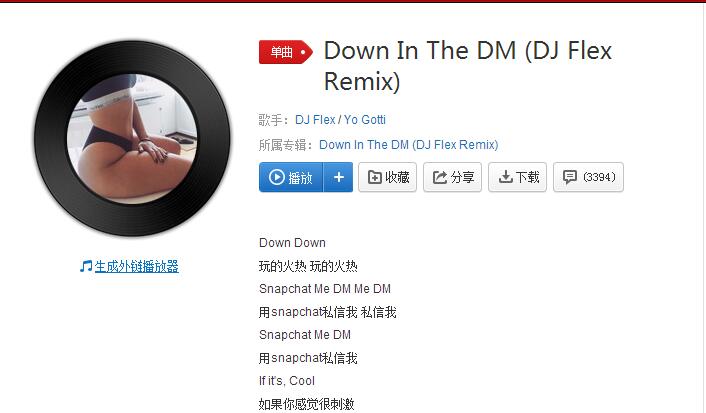
Task: Add song to playlist with plus button
Action: pos(339,177)
